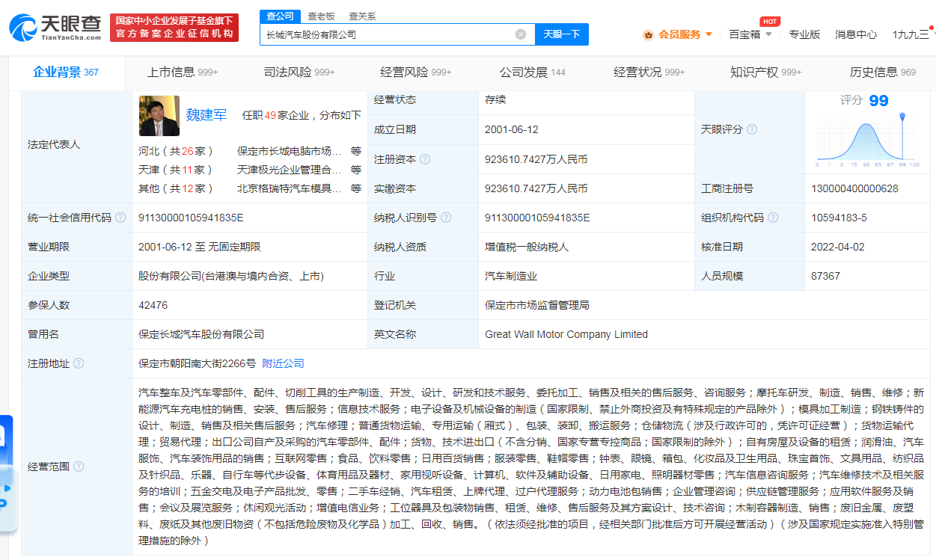Open the 上市信息 tab
The width and height of the screenshot is (936, 560).
point(183,73)
